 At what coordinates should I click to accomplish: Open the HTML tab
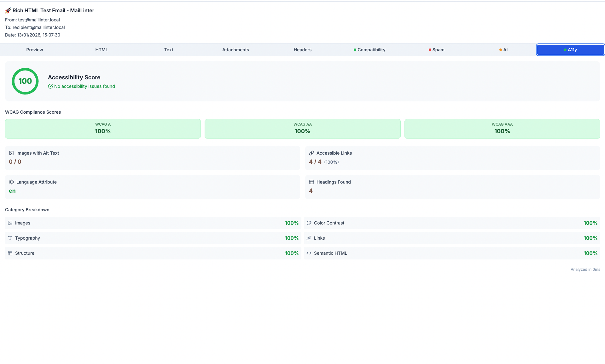(101, 49)
